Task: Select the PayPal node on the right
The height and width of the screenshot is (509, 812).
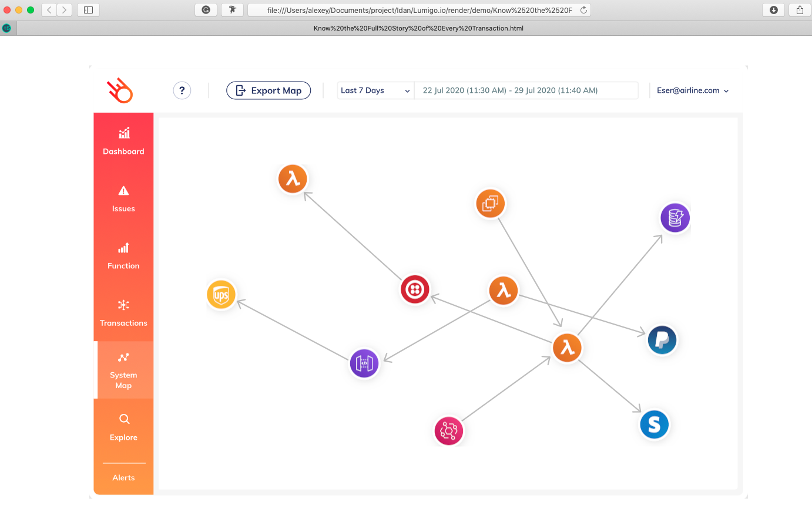Action: pyautogui.click(x=662, y=339)
